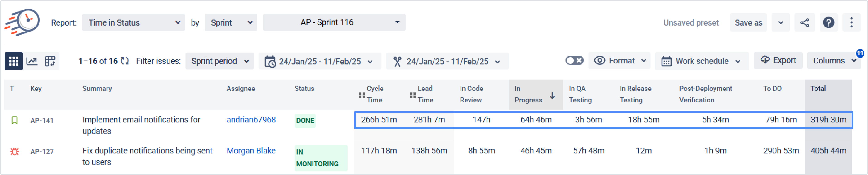This screenshot has height=175, width=868.
Task: Open the pivot table view
Action: click(x=50, y=61)
